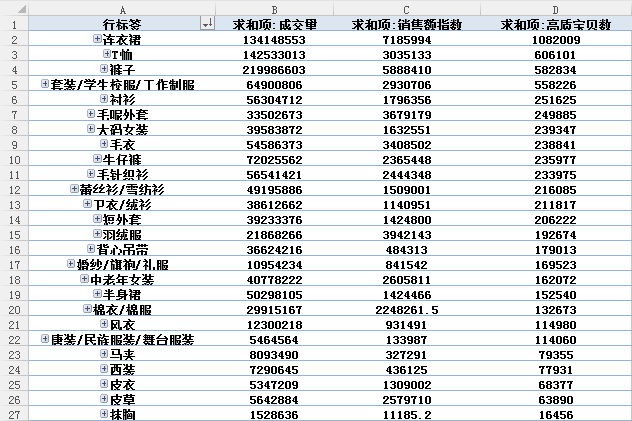This screenshot has width=632, height=421.
Task: Click the 求和项:成交量 header cell
Action: tap(275, 23)
